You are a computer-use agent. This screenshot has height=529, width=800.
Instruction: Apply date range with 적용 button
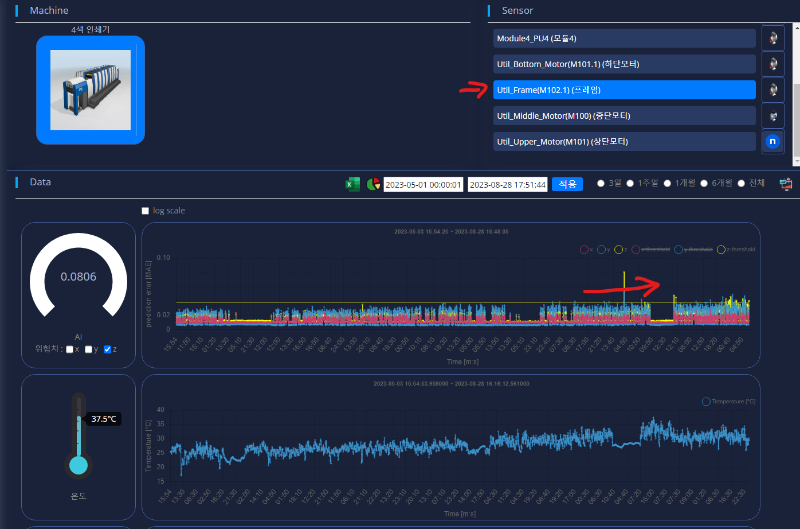coord(567,184)
